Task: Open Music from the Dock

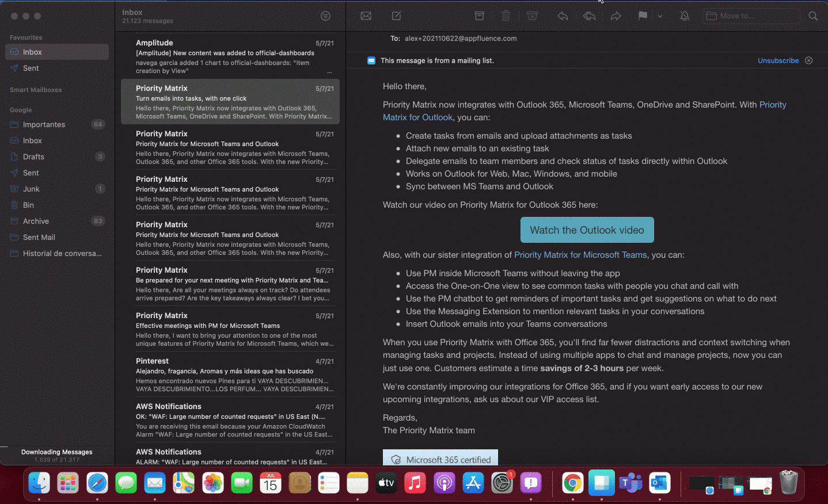Action: 415,483
